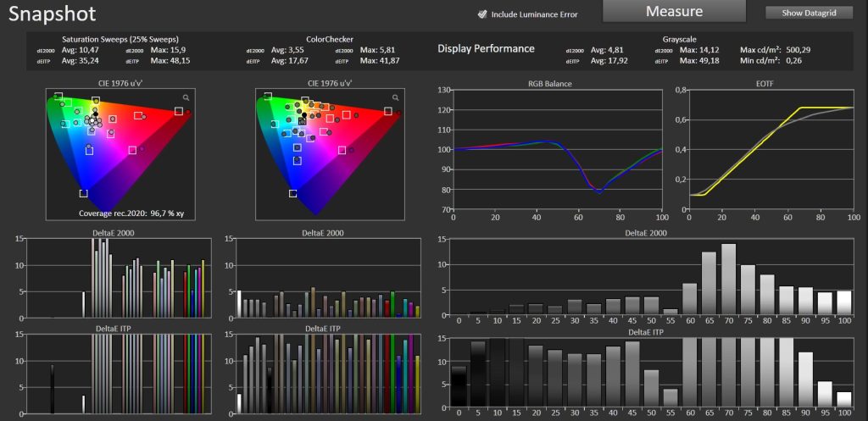Click the 65 bar in grayscale DeltaE 2000 chart
868x421 pixels.
pyautogui.click(x=709, y=283)
